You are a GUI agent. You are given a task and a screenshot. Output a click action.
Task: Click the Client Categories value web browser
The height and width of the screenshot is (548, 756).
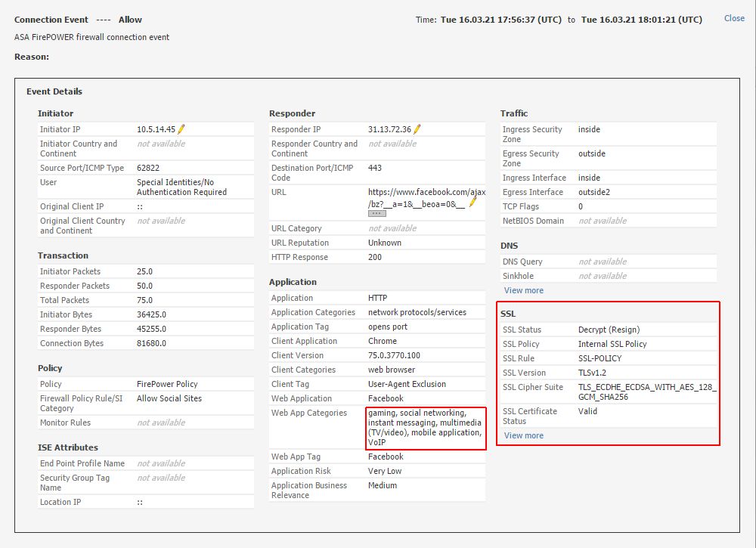[x=392, y=370]
